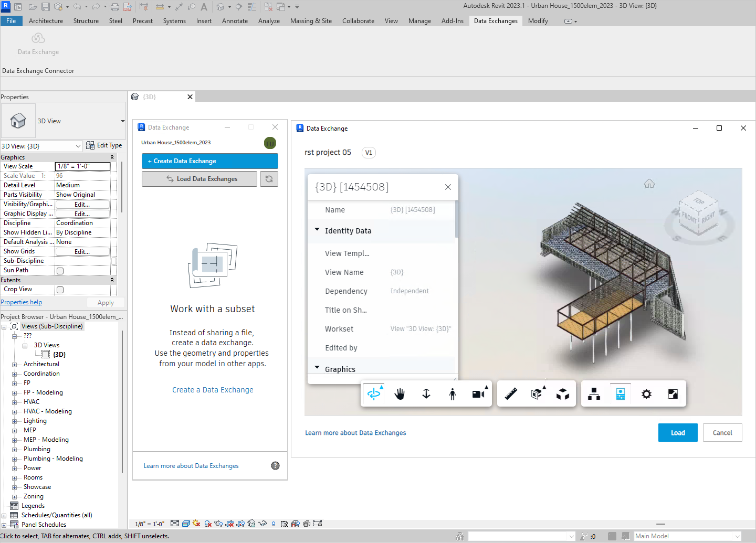Click the Explode model tool
This screenshot has height=543, width=756.
pyautogui.click(x=563, y=393)
